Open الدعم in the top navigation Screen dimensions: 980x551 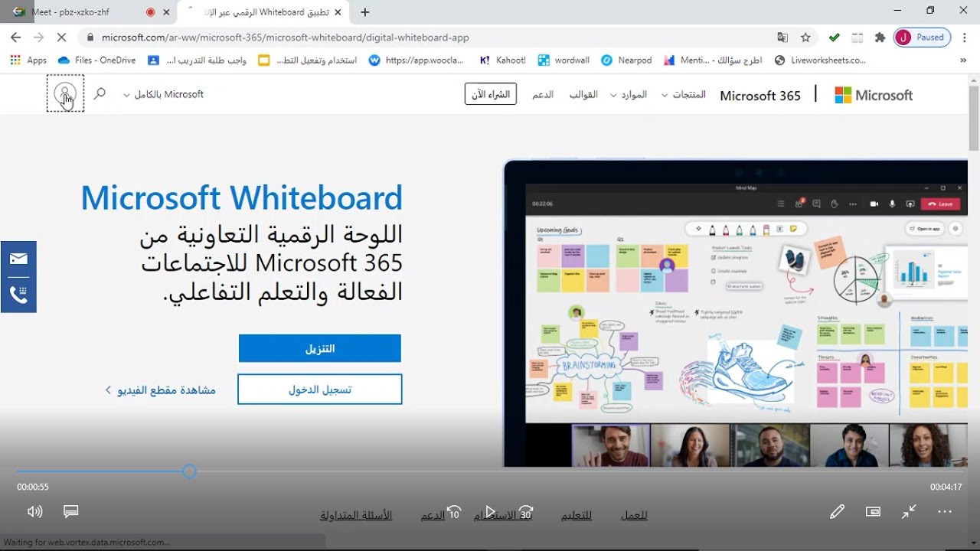[543, 94]
